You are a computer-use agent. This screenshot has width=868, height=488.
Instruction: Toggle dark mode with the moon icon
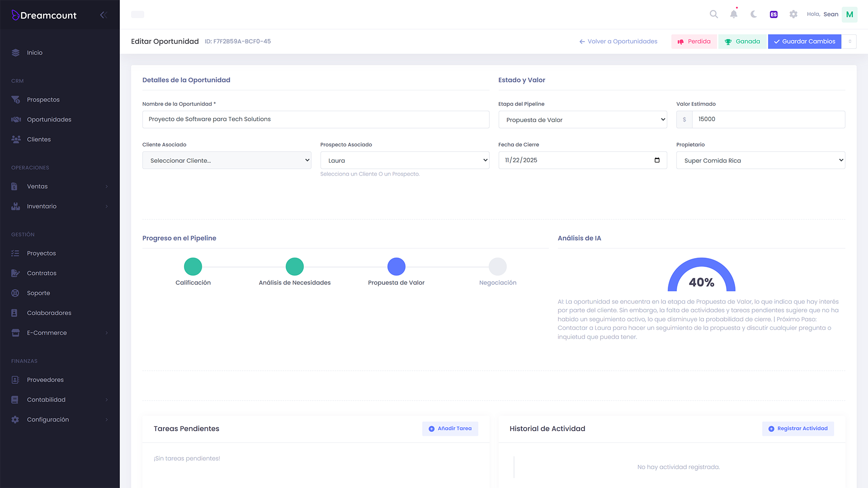(x=753, y=14)
